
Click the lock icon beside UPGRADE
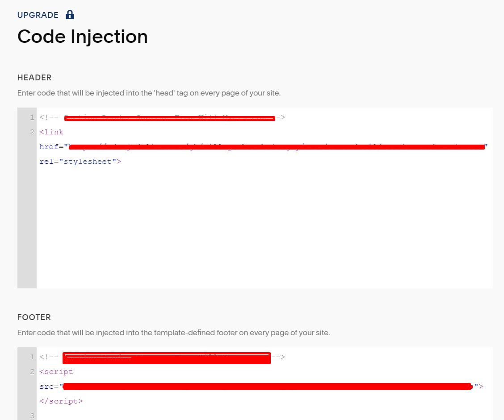click(70, 15)
